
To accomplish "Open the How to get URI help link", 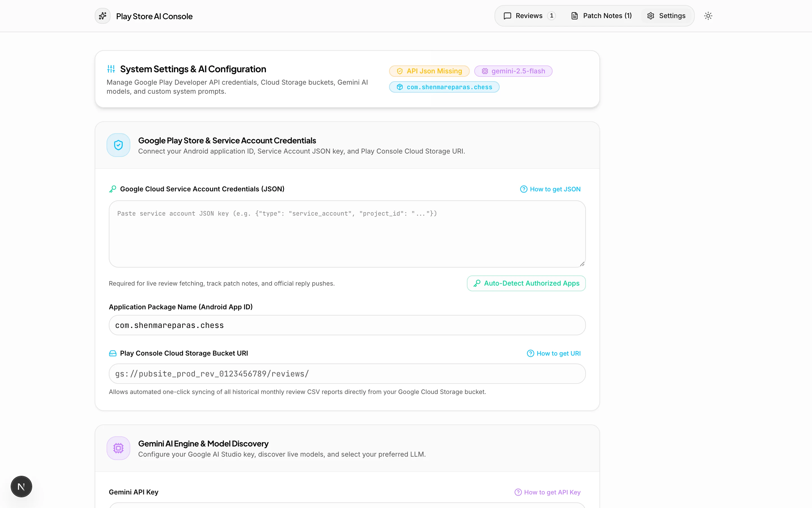I will click(554, 353).
